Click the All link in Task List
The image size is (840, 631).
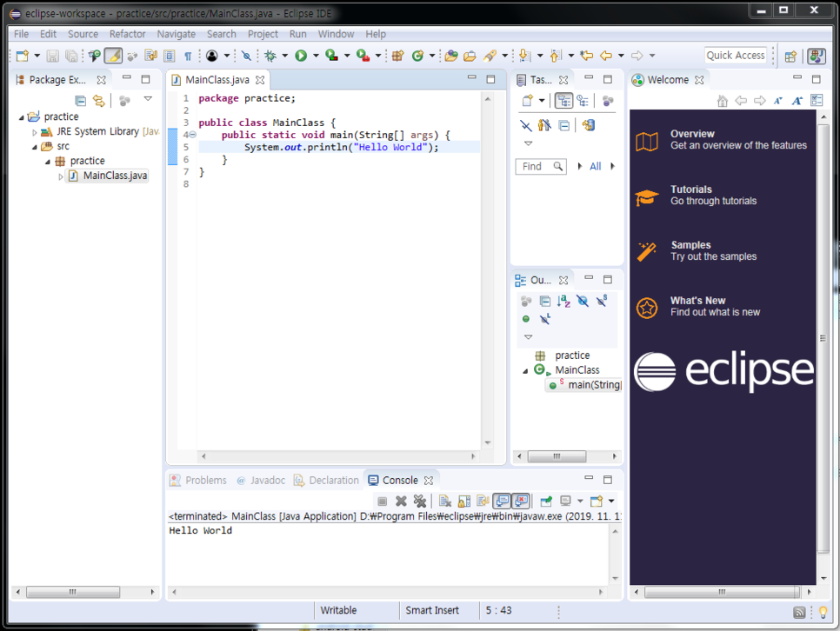click(595, 167)
